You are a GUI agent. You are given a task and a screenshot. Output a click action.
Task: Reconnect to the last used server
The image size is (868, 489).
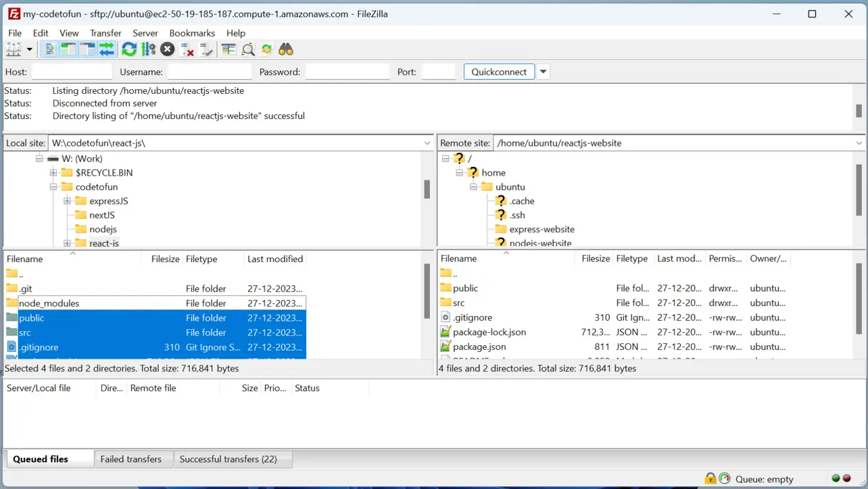click(207, 49)
